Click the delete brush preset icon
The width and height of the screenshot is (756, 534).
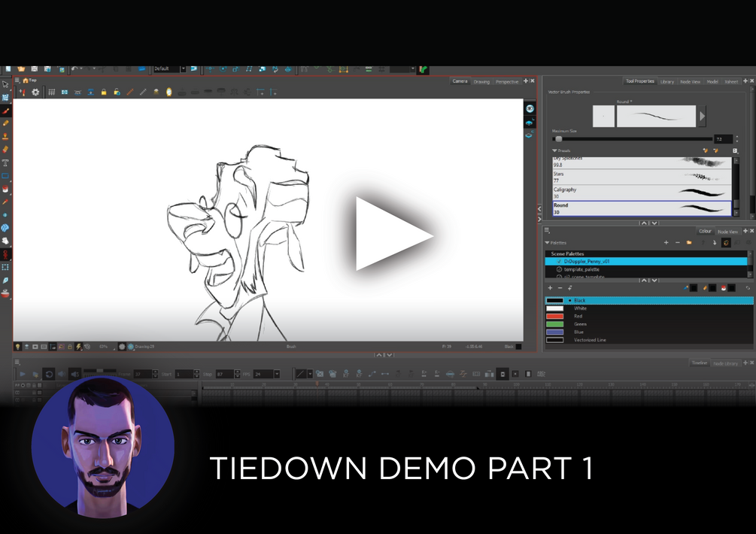click(716, 151)
